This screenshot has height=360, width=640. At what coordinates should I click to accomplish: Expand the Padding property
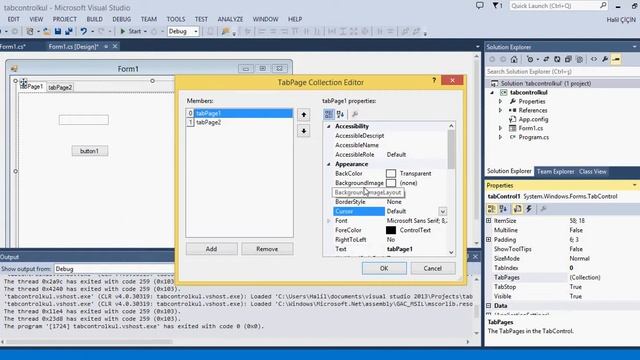pos(489,240)
